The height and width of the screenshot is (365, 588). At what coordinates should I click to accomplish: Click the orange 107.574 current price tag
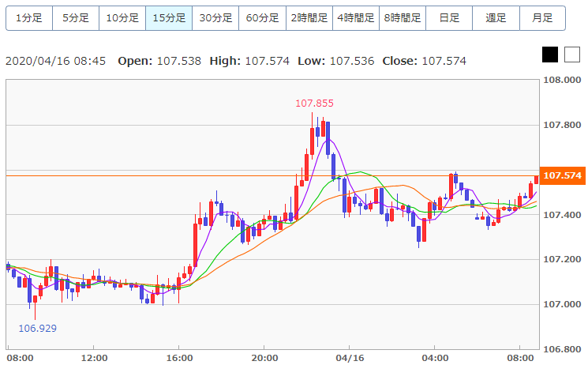click(x=563, y=175)
